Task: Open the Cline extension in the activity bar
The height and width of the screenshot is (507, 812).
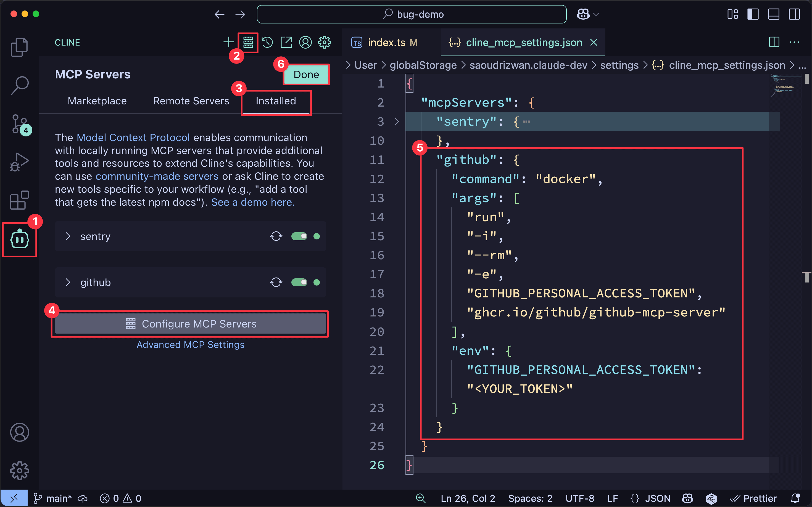Action: [x=19, y=239]
